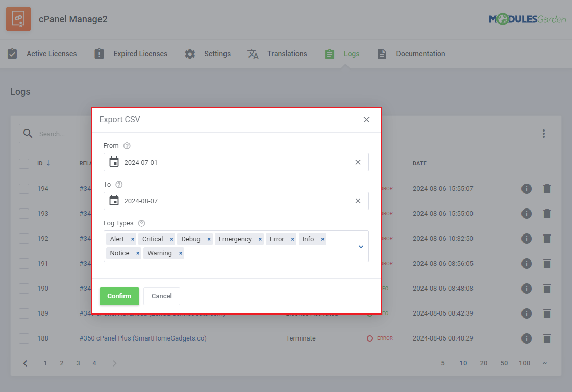572x392 pixels.
Task: Open the Expired Licenses tab
Action: 131,54
